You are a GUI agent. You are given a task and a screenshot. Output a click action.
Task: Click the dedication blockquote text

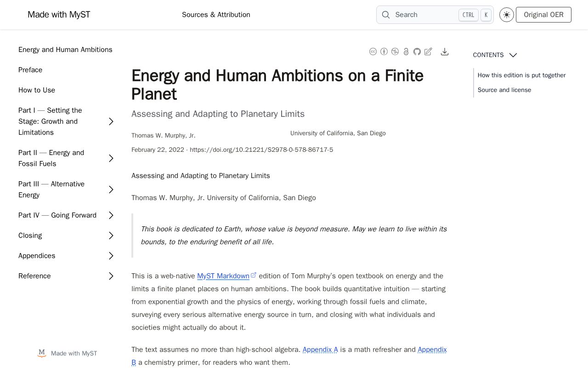pos(294,236)
